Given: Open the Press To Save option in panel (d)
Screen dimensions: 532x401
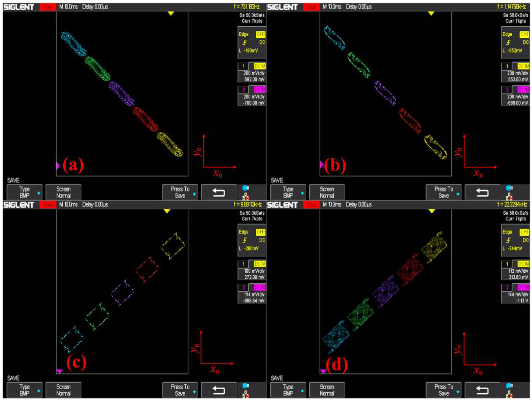Looking at the screenshot, I should (x=444, y=390).
